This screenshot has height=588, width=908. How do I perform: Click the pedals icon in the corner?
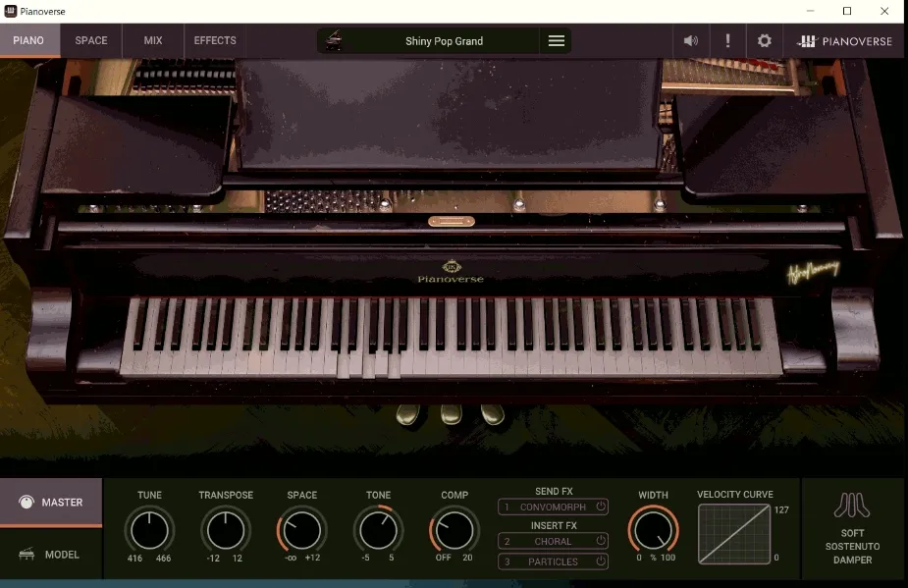(852, 505)
